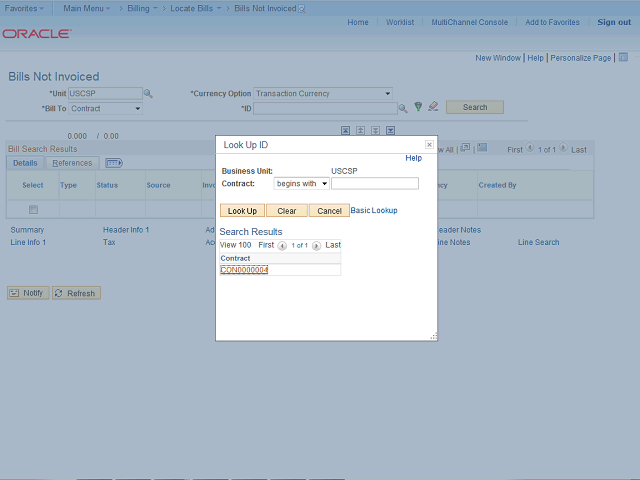Expand the Locate Bills breadcrumb menu

[x=196, y=8]
